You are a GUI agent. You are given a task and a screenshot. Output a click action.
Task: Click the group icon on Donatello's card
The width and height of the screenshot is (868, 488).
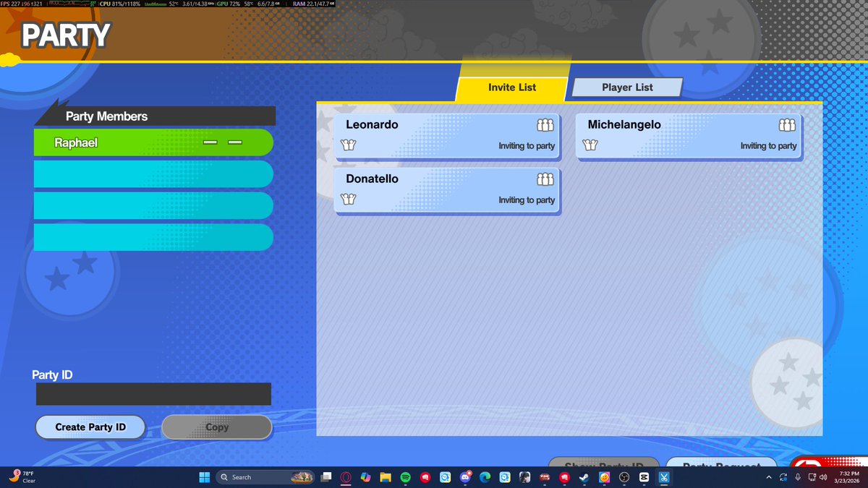(545, 179)
